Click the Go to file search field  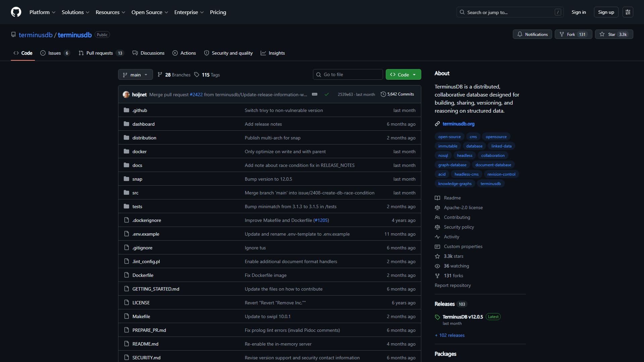(x=348, y=74)
